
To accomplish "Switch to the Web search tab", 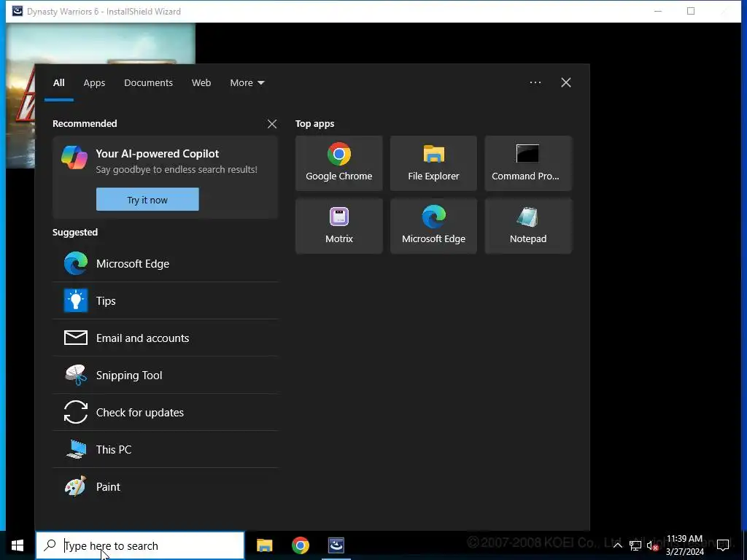I will coord(201,82).
